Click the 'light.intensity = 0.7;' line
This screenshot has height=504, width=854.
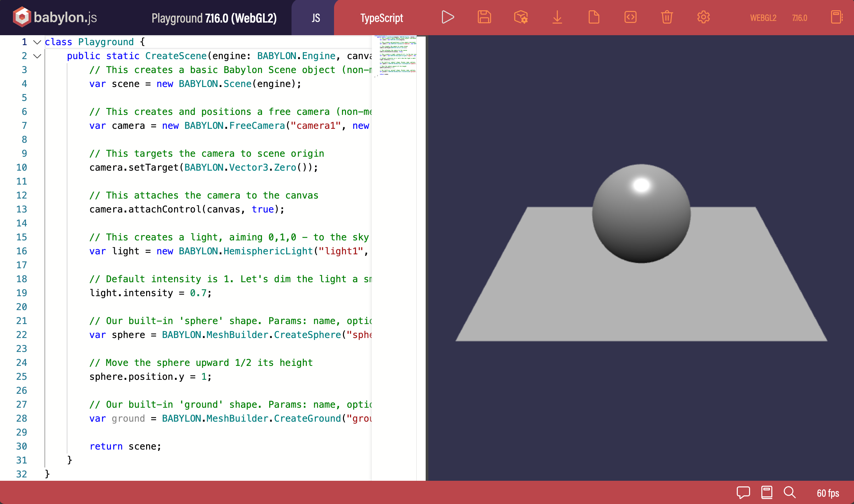point(150,293)
